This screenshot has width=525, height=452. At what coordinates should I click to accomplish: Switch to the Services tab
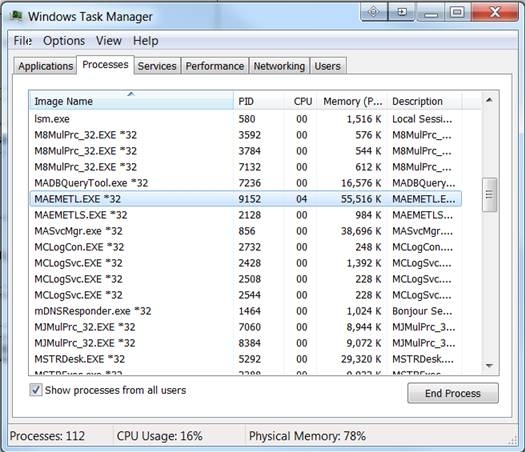click(157, 66)
